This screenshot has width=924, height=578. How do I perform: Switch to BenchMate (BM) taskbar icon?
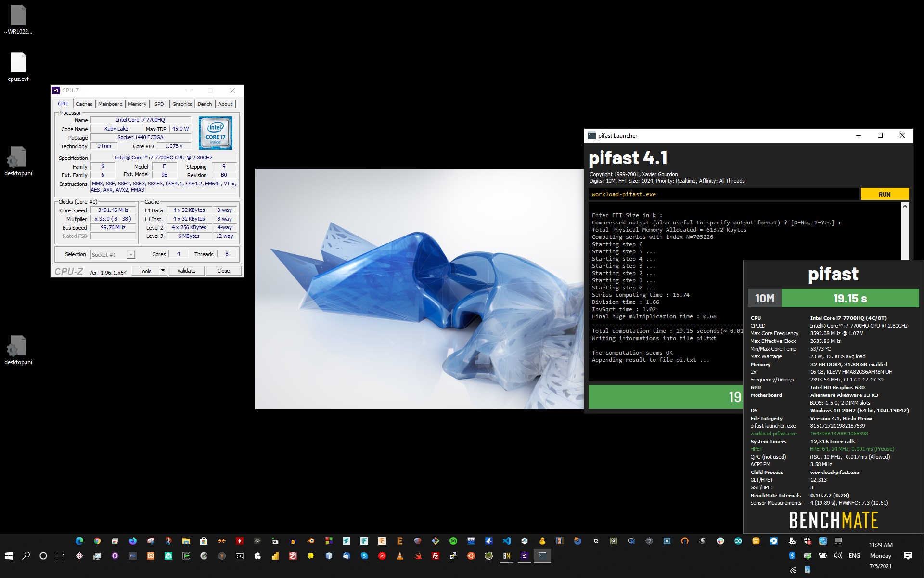pos(507,556)
